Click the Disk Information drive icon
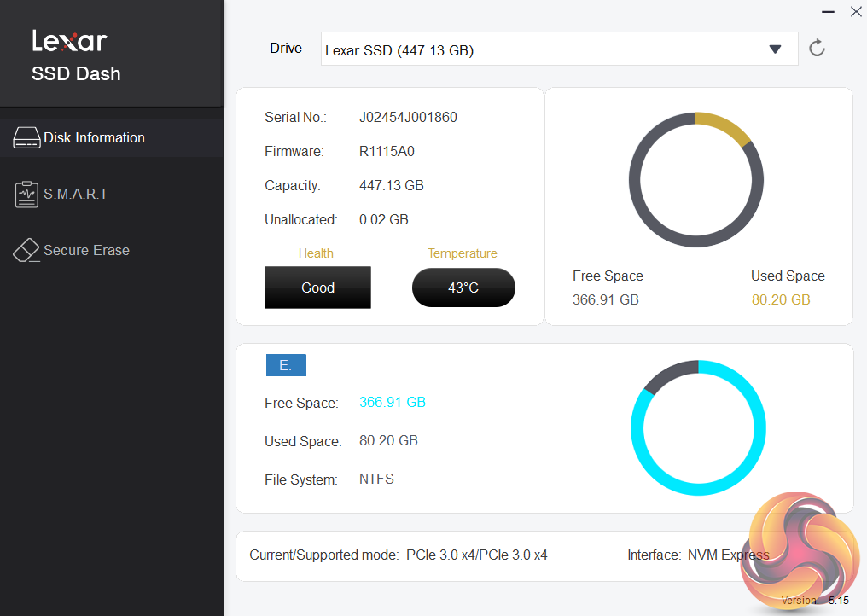 26,137
